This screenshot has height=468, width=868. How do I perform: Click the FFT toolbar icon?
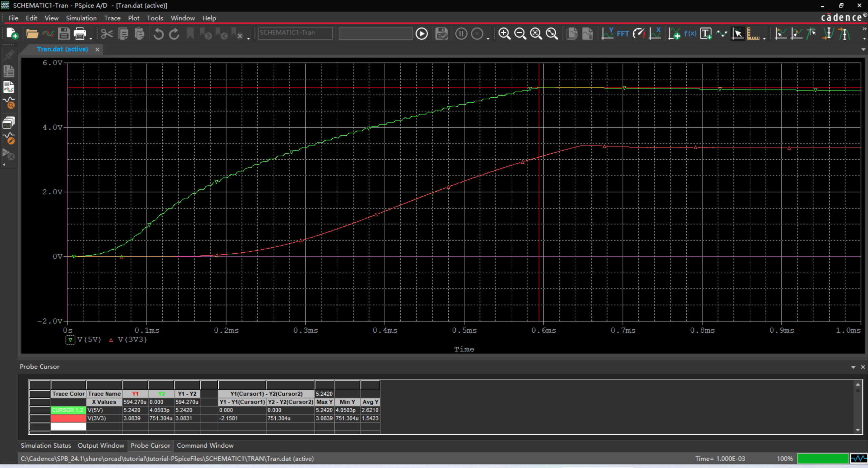(x=623, y=34)
